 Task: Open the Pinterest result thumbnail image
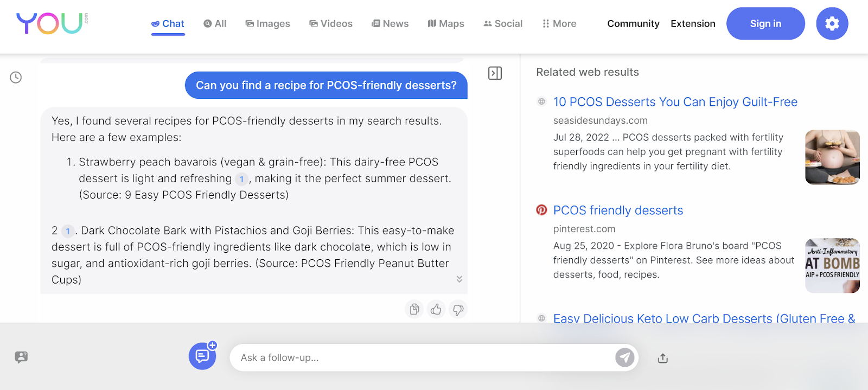pos(832,266)
